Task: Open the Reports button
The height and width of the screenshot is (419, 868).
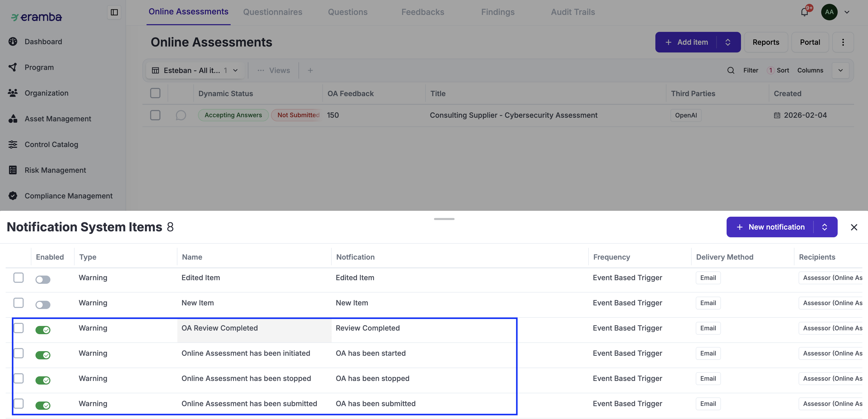Action: coord(766,42)
